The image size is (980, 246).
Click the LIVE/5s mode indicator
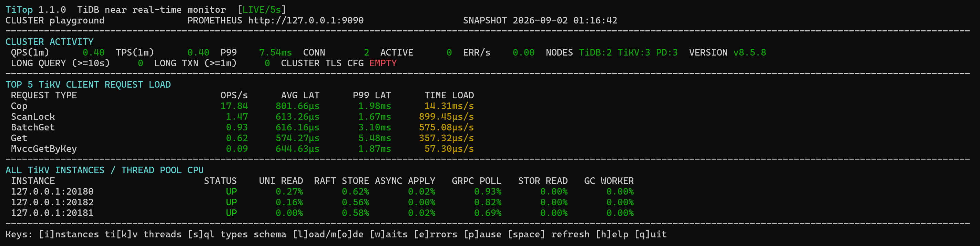coord(261,10)
